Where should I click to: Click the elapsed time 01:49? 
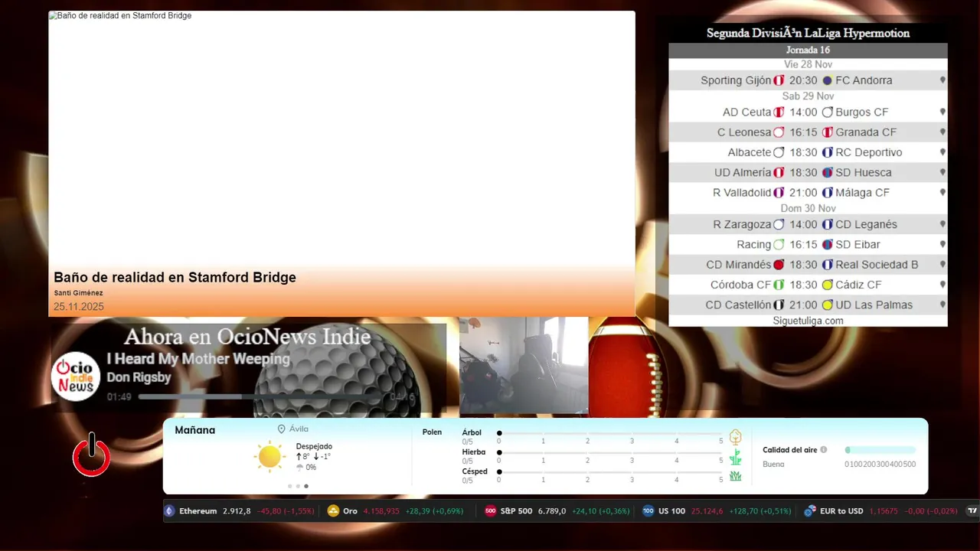[x=119, y=397]
